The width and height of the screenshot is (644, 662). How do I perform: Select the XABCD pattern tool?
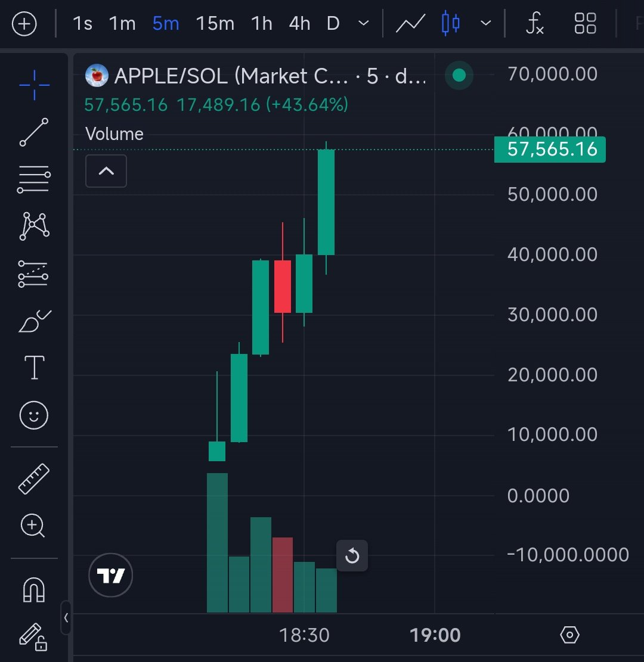[x=34, y=226]
